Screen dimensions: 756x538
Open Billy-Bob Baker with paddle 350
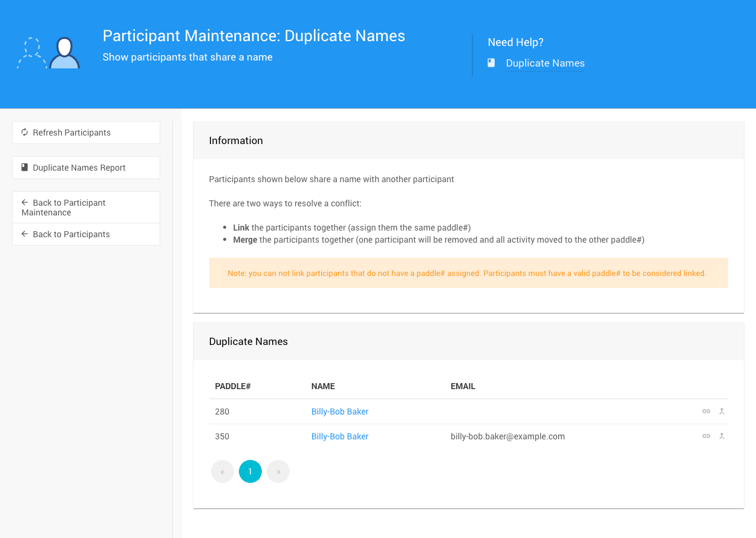[x=339, y=436]
